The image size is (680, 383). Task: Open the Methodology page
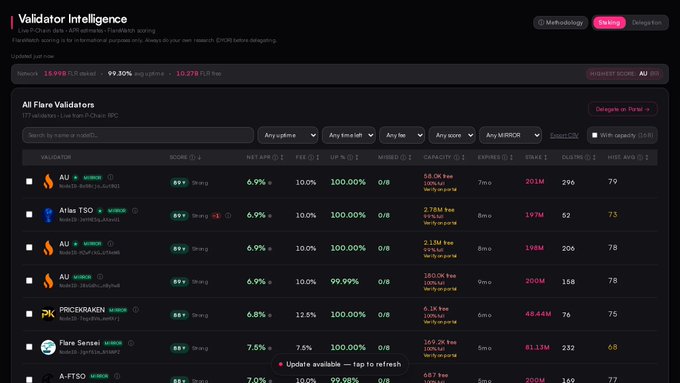[561, 23]
